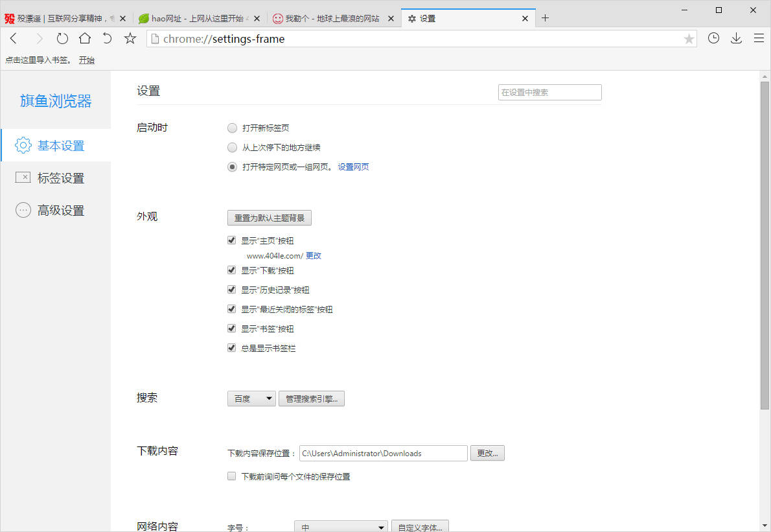The width and height of the screenshot is (771, 532).
Task: Open 基本设置 in the sidebar
Action: coord(56,146)
